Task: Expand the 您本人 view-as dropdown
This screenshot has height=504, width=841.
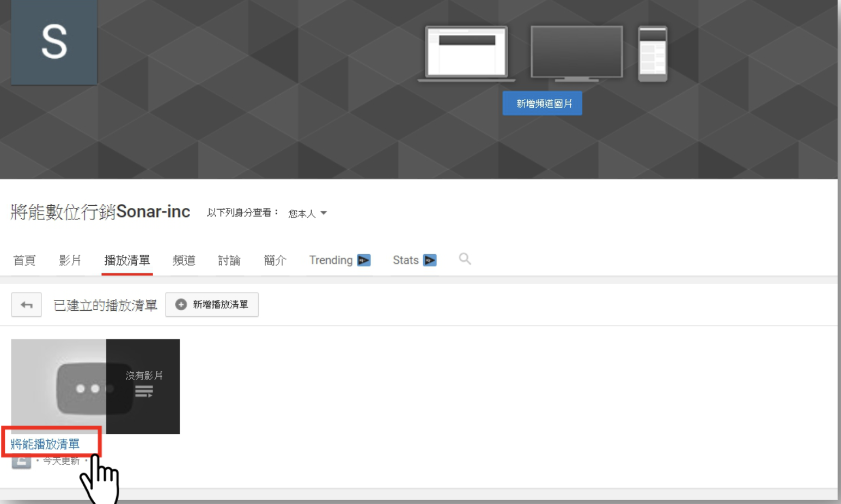Action: point(307,213)
